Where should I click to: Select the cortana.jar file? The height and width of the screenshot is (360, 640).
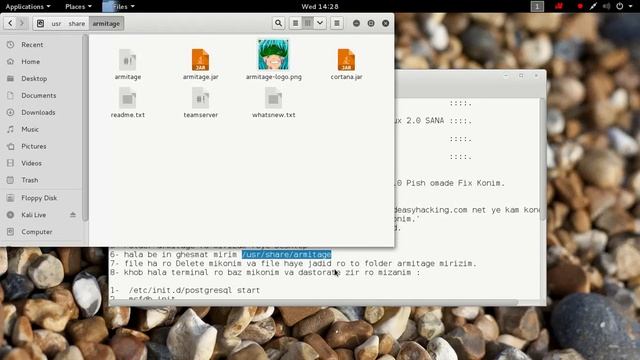(x=346, y=64)
